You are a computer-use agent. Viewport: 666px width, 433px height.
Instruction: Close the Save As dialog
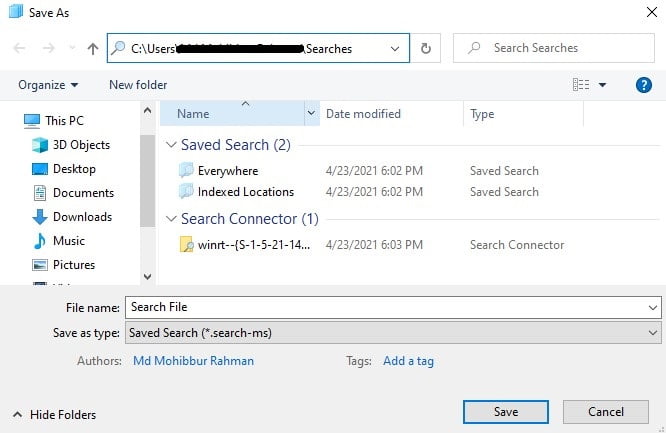click(652, 12)
